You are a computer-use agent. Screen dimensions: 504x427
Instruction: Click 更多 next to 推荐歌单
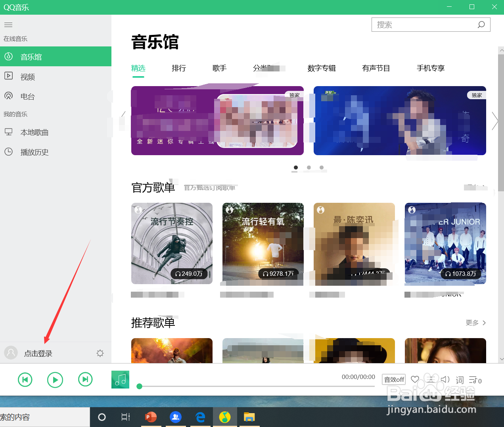[476, 323]
